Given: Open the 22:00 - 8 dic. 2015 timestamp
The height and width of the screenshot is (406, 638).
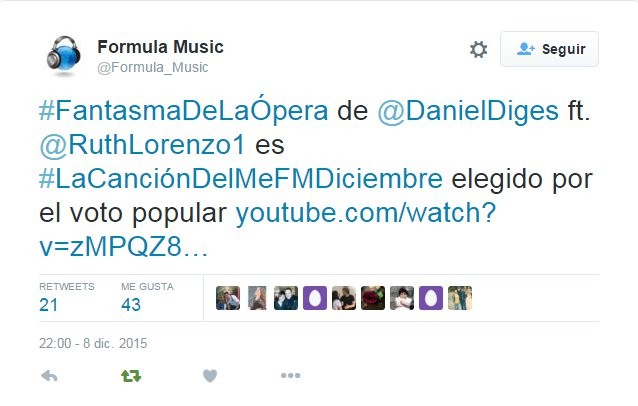Looking at the screenshot, I should [93, 343].
